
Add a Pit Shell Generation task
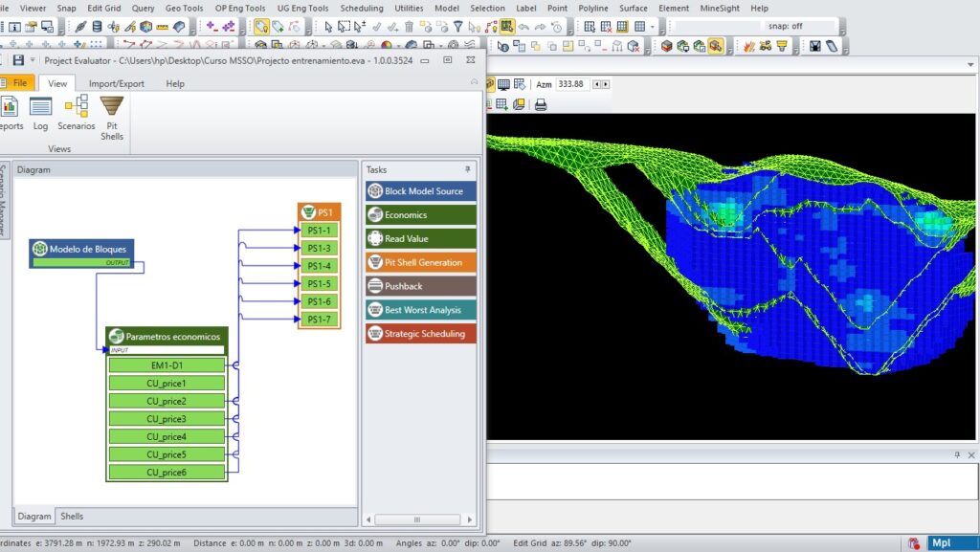tap(421, 262)
